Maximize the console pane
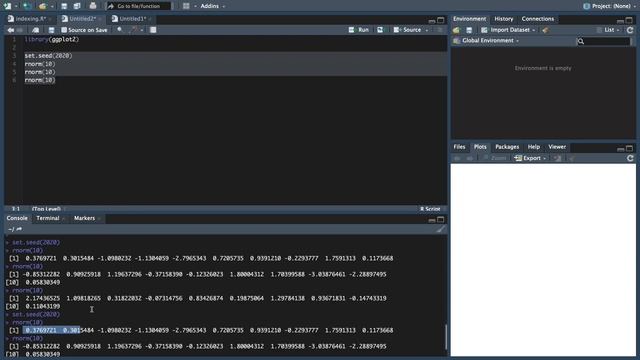The width and height of the screenshot is (640, 360). [441, 220]
